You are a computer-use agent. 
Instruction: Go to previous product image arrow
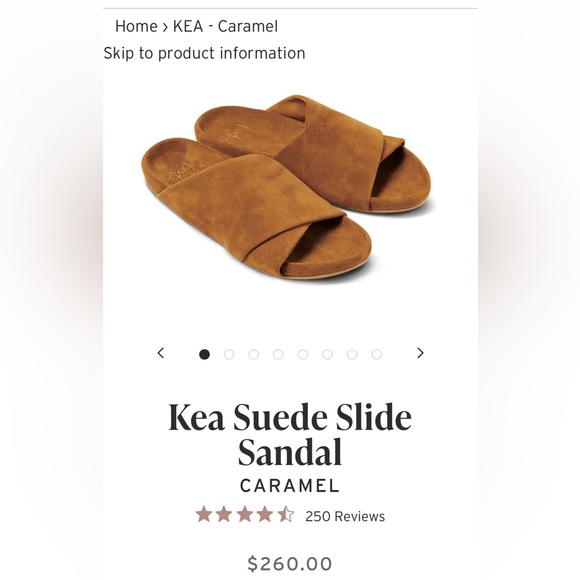click(x=161, y=353)
